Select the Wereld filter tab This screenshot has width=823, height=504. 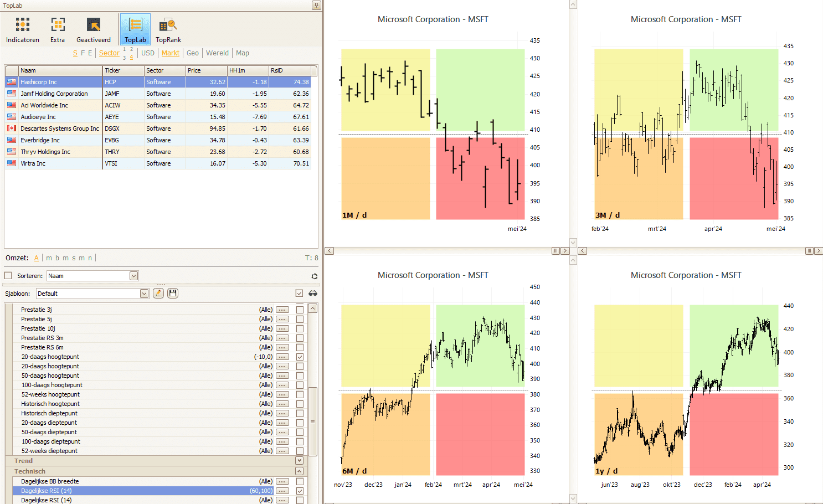click(x=217, y=53)
